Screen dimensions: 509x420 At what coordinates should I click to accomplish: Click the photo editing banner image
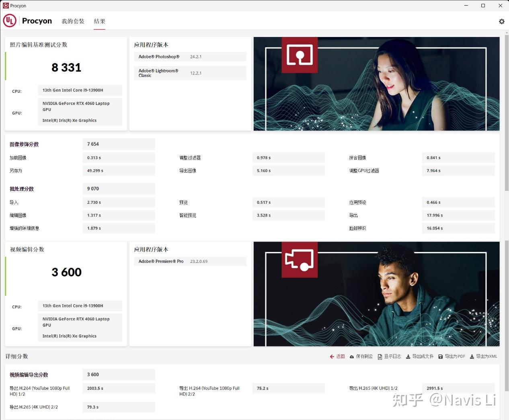[376, 84]
